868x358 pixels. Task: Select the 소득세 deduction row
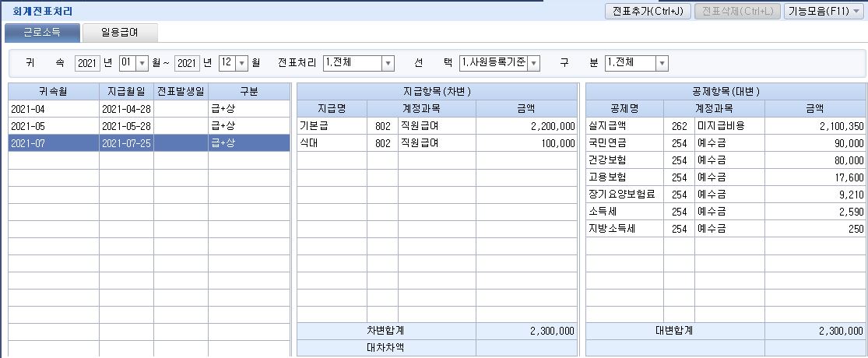click(x=726, y=212)
